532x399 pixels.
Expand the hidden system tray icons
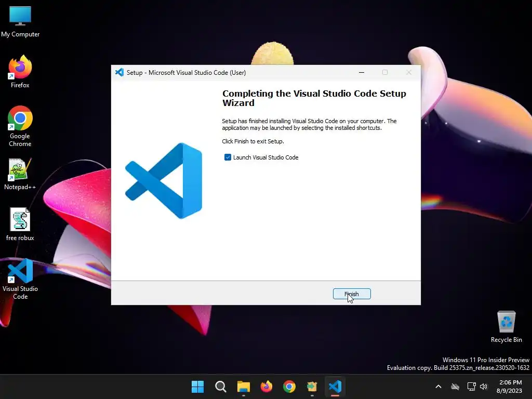tap(438, 387)
